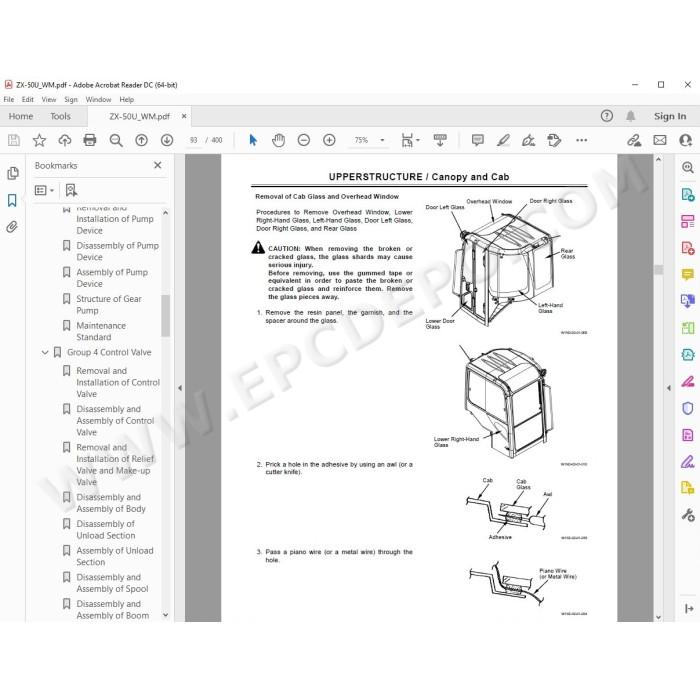Open the right pane search zoom icon

688,167
